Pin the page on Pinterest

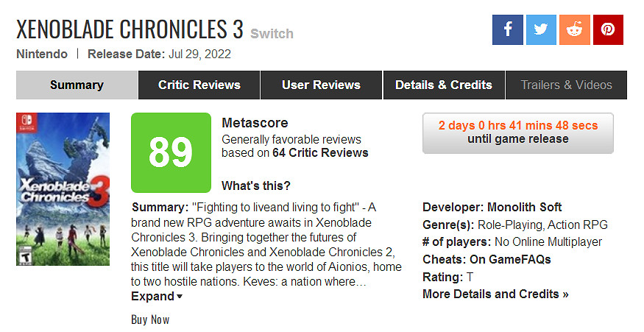click(x=608, y=29)
